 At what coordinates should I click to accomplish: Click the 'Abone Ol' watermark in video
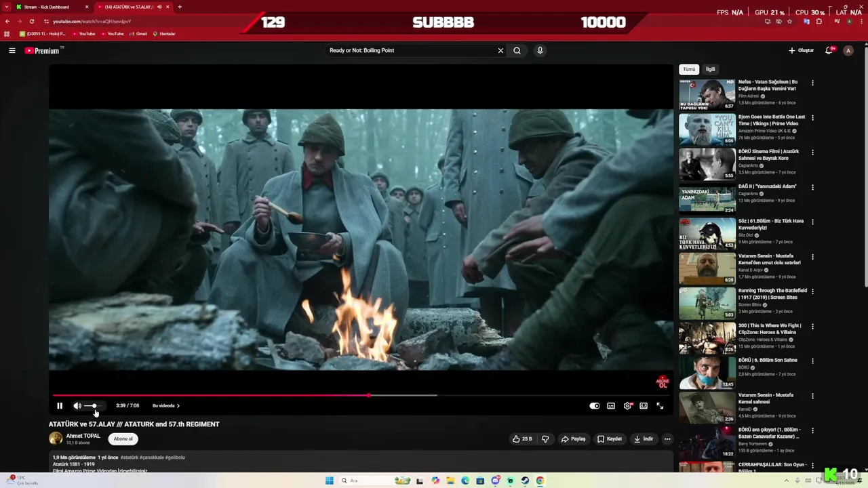[x=663, y=382]
